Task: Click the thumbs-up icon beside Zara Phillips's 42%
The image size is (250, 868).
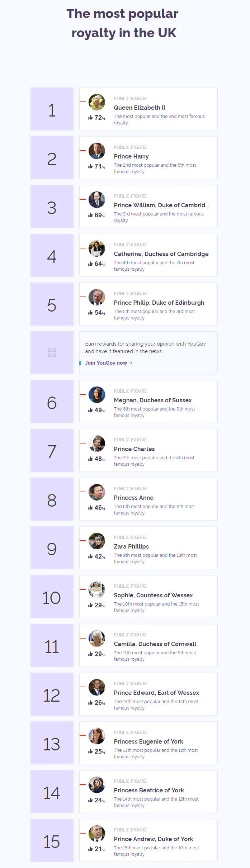Action: pos(90,556)
